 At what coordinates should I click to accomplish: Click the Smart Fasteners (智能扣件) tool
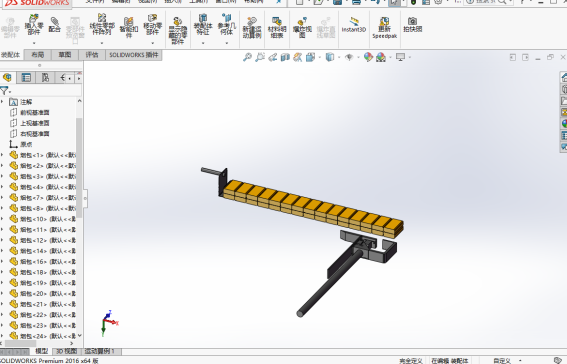tap(128, 27)
